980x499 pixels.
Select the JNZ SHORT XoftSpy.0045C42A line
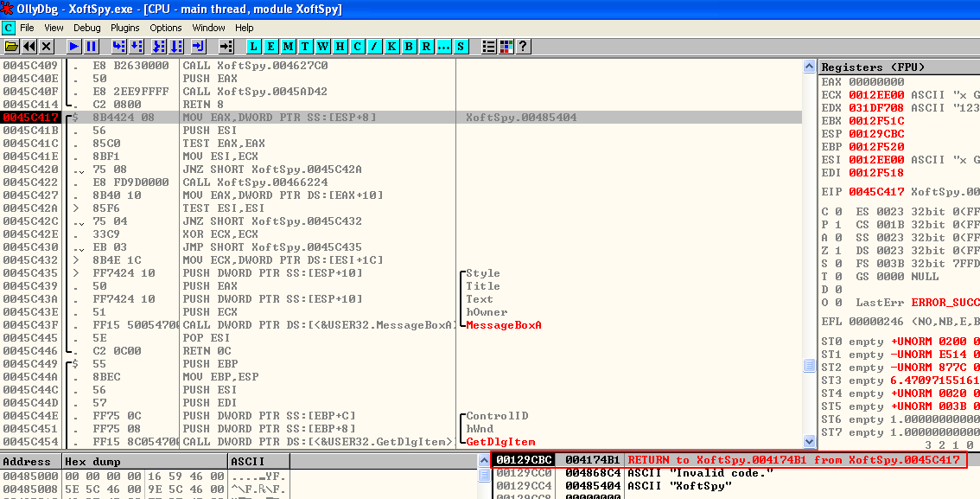pyautogui.click(x=401, y=169)
